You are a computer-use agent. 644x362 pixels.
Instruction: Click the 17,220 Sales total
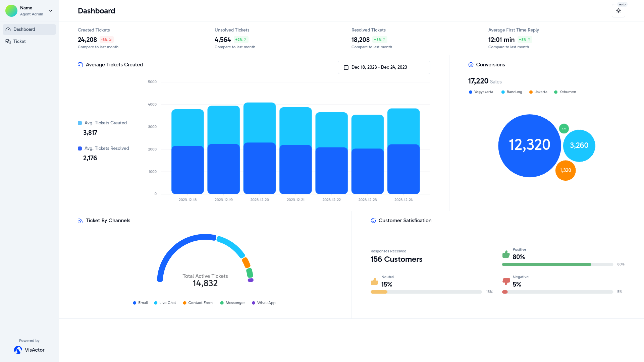pos(478,81)
